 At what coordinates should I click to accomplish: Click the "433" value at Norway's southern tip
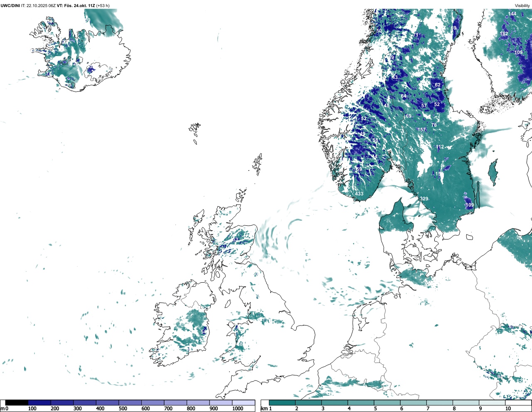359,194
